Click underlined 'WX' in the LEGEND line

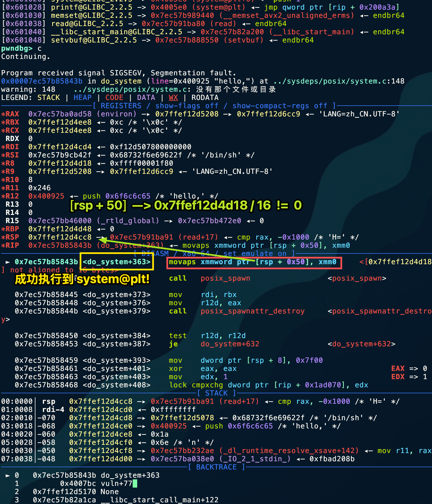tap(173, 98)
